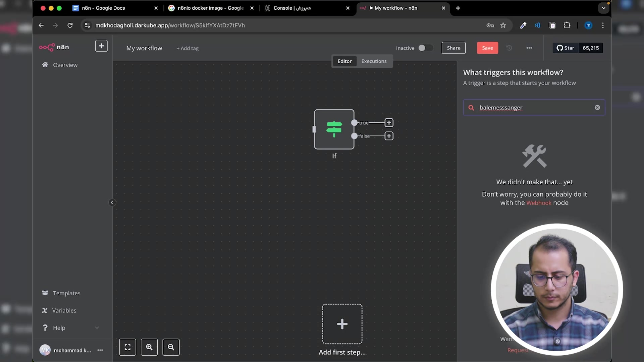The image size is (644, 362).
Task: Click the eyedropper extension icon
Action: coord(523,25)
